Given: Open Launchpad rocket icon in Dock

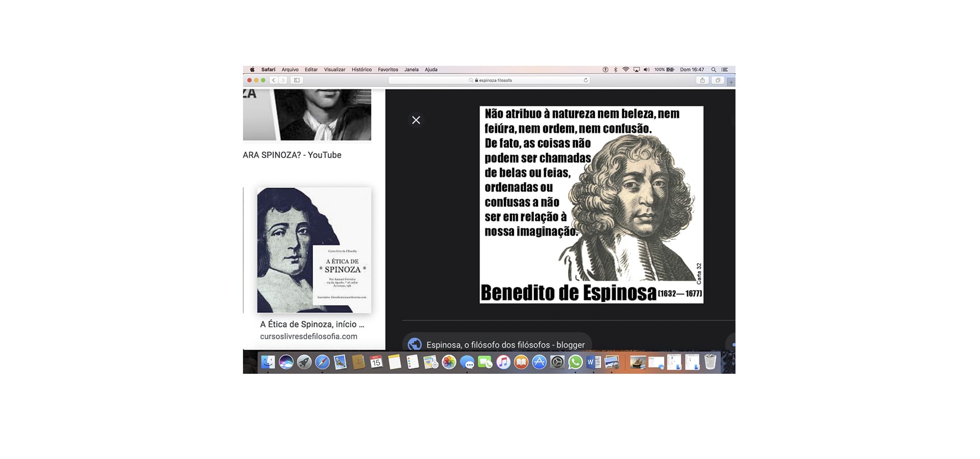Looking at the screenshot, I should pos(304,362).
